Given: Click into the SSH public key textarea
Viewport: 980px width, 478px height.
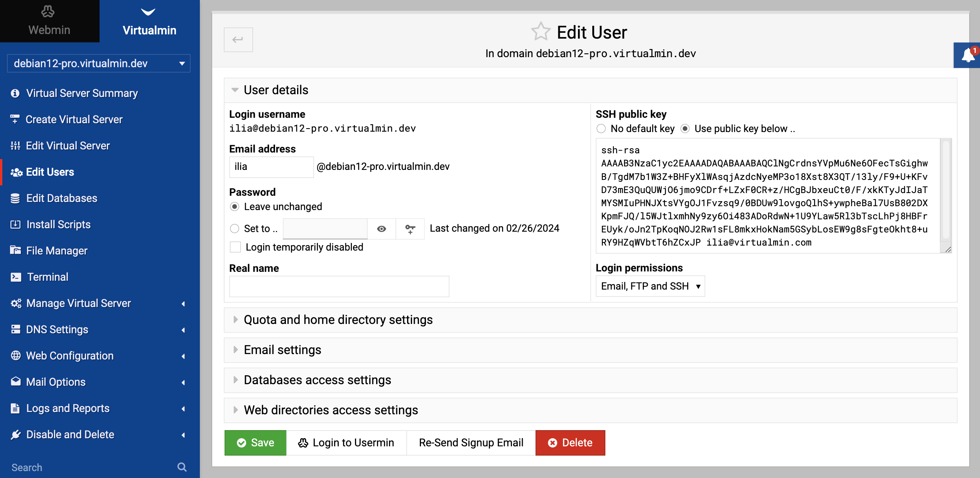Looking at the screenshot, I should click(769, 196).
